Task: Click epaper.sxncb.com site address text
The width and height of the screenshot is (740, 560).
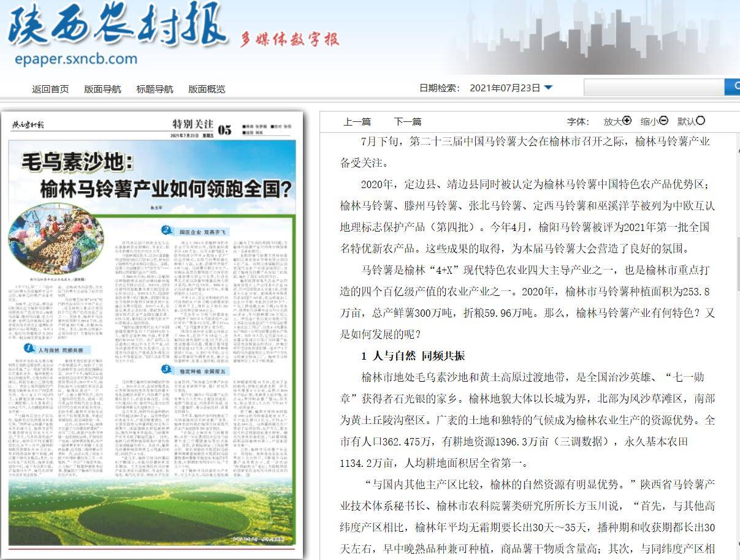Action: point(75,59)
